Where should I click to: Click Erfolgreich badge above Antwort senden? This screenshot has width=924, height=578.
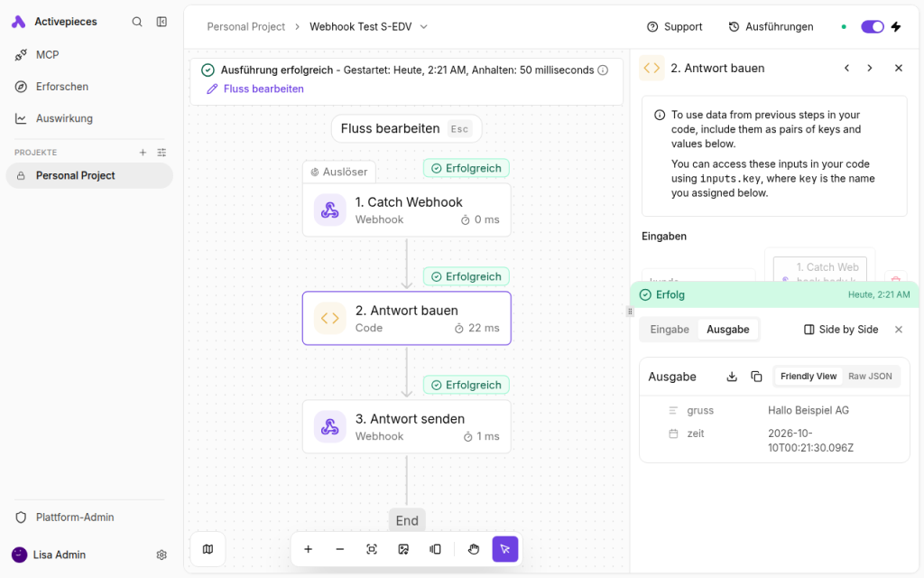tap(467, 385)
